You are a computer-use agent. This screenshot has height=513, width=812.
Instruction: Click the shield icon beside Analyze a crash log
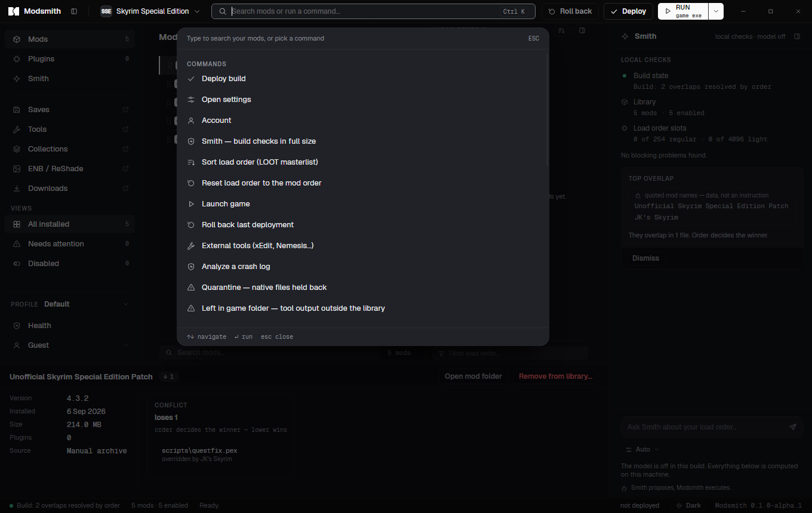click(191, 267)
